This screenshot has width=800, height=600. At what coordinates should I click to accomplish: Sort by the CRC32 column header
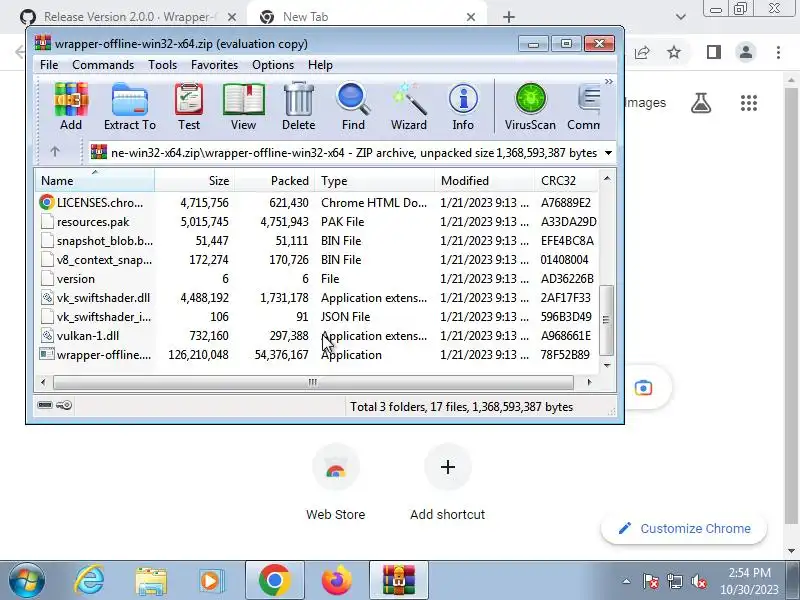[x=566, y=181]
